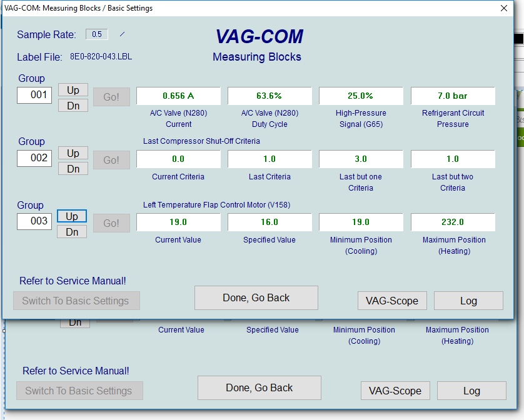This screenshot has width=524, height=420.
Task: Select the 7.0 bar pressure value
Action: pos(453,96)
